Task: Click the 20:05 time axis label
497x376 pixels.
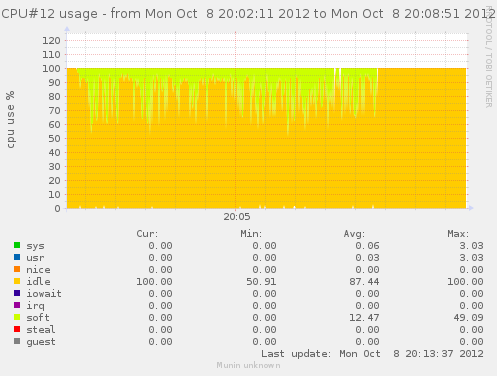Action: [237, 217]
